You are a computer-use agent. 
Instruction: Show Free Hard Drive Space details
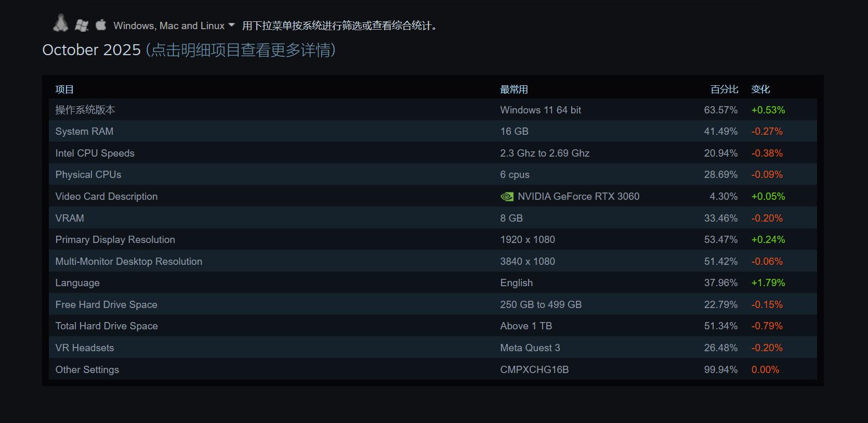tap(106, 305)
